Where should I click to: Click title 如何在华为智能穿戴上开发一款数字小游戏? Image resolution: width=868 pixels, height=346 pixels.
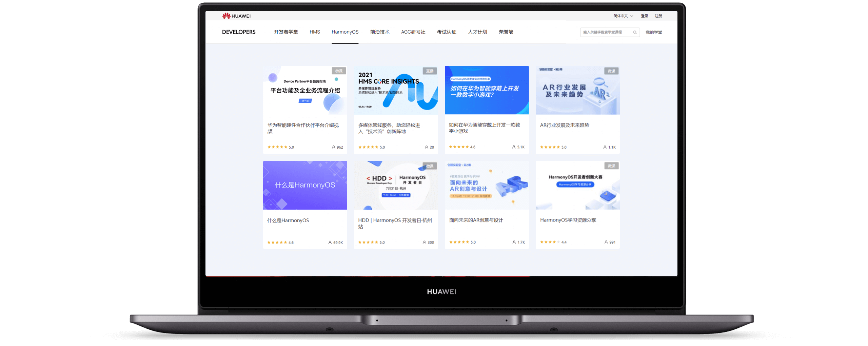(484, 128)
